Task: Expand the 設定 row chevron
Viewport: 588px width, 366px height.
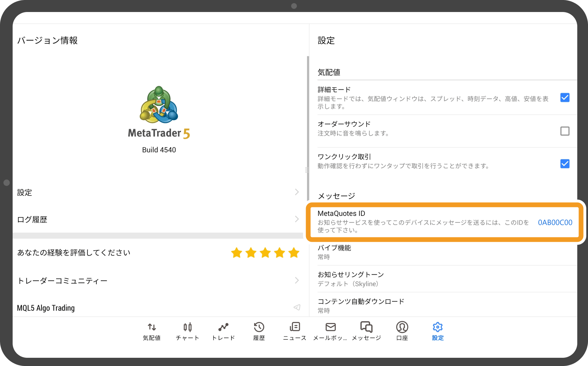Action: coord(297,192)
